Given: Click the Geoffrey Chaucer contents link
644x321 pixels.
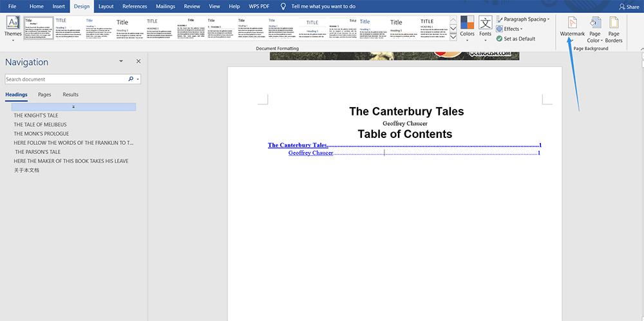Looking at the screenshot, I should click(x=310, y=153).
